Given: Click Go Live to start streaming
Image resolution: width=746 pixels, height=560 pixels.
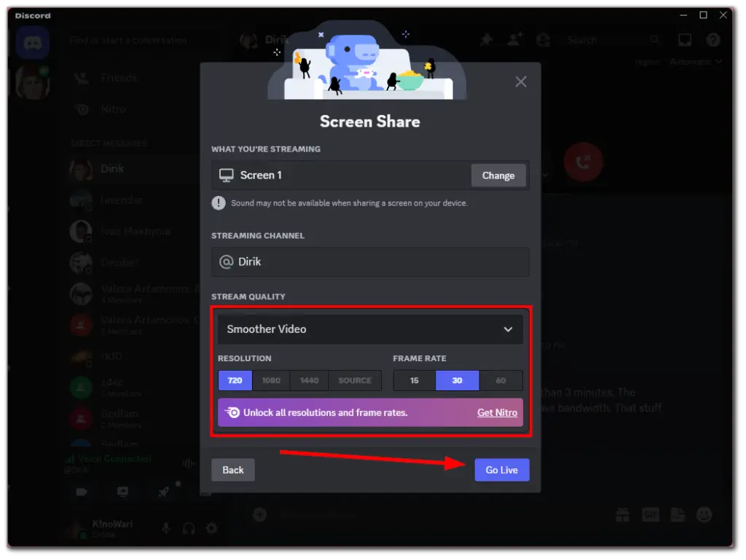Looking at the screenshot, I should (x=501, y=470).
